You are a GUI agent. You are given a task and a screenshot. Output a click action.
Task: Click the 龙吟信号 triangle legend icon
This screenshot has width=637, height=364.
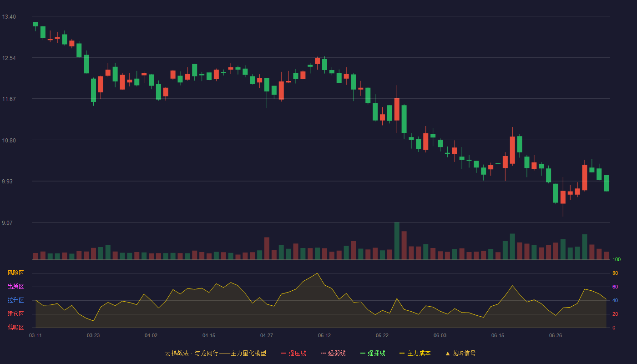448,353
